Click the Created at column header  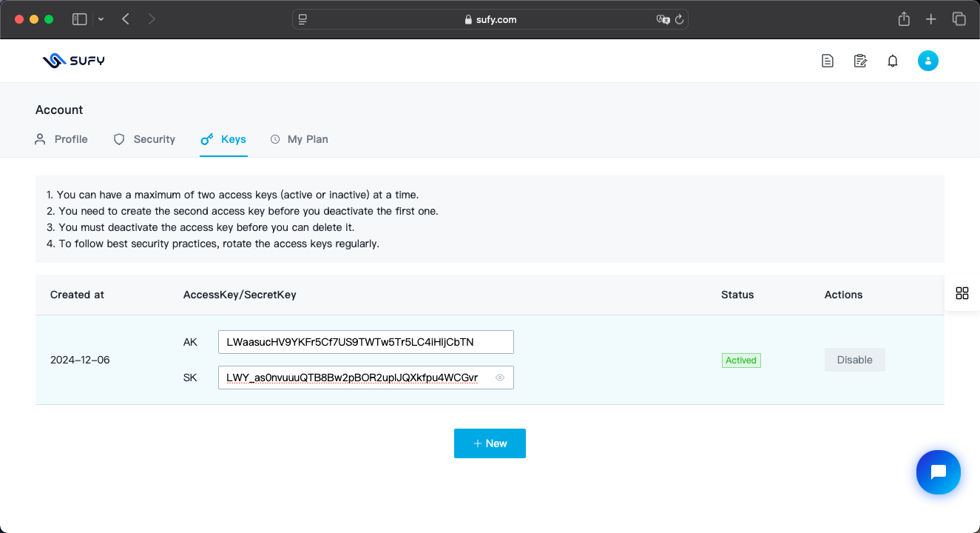[x=77, y=295]
